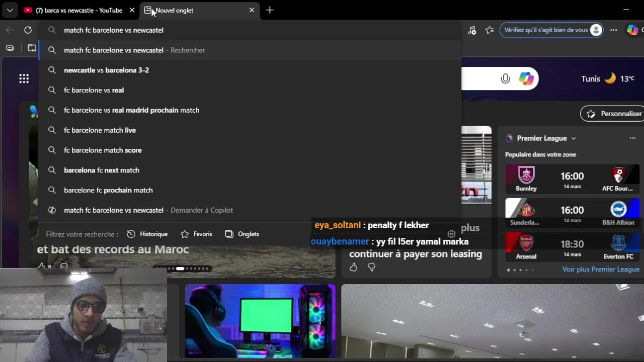Open Arsenal vs Everton FC match
This screenshot has height=362, width=644.
572,247
